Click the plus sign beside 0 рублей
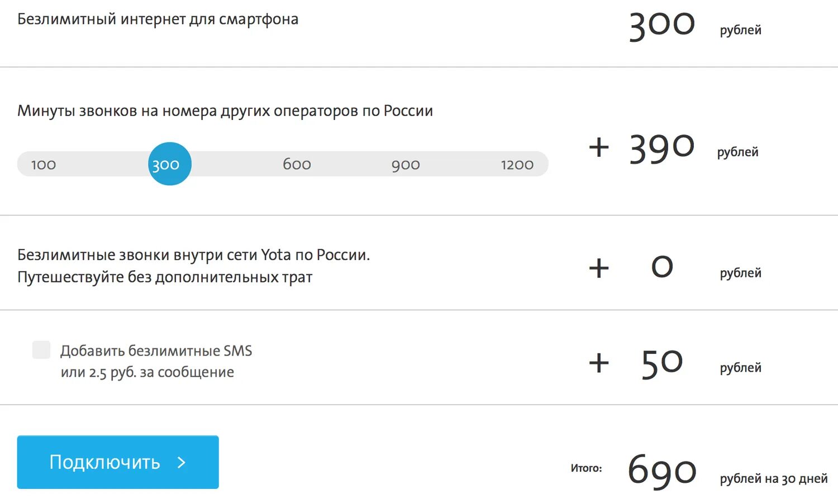The image size is (838, 504). 598,268
